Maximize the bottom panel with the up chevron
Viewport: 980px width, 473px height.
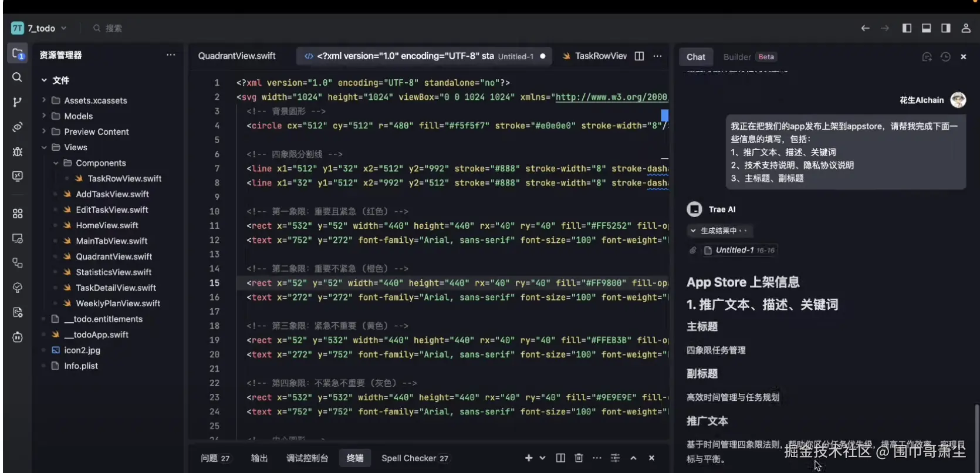point(633,458)
